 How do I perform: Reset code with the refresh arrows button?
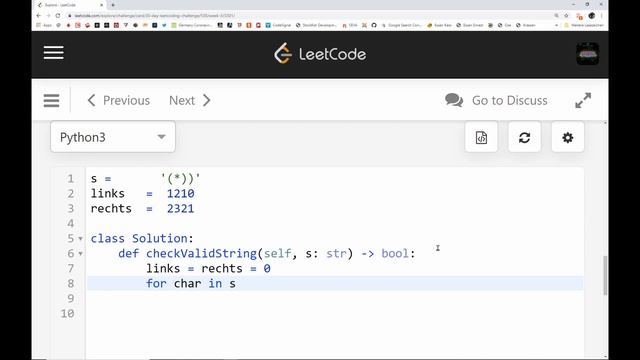tap(524, 137)
